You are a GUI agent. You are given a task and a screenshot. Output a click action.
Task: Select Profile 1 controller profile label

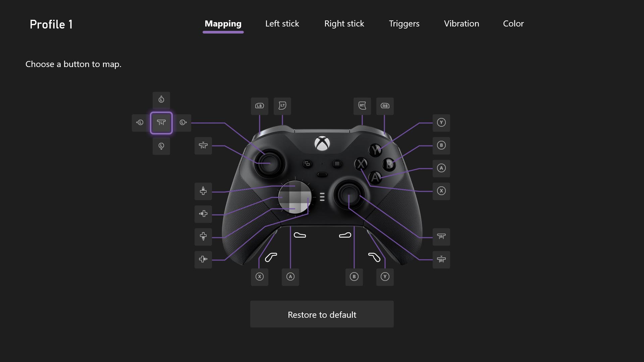click(x=51, y=23)
